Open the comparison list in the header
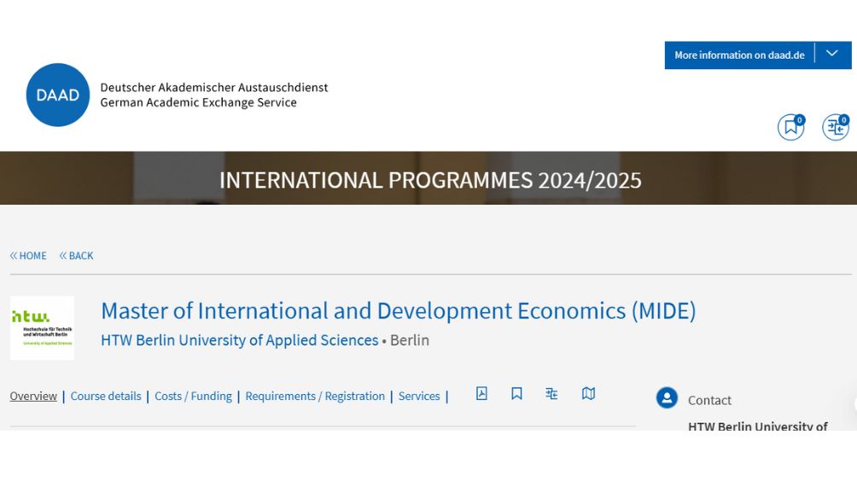Image resolution: width=857 pixels, height=504 pixels. click(835, 126)
